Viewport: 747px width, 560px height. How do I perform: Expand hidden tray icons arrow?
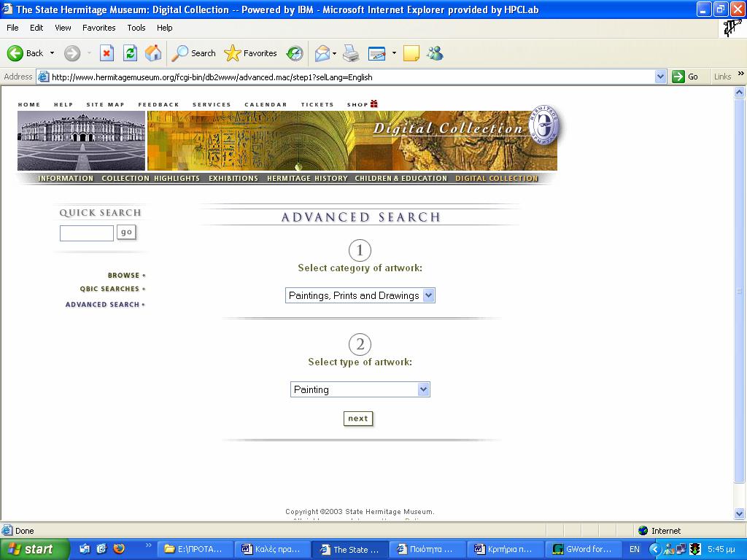coord(655,549)
